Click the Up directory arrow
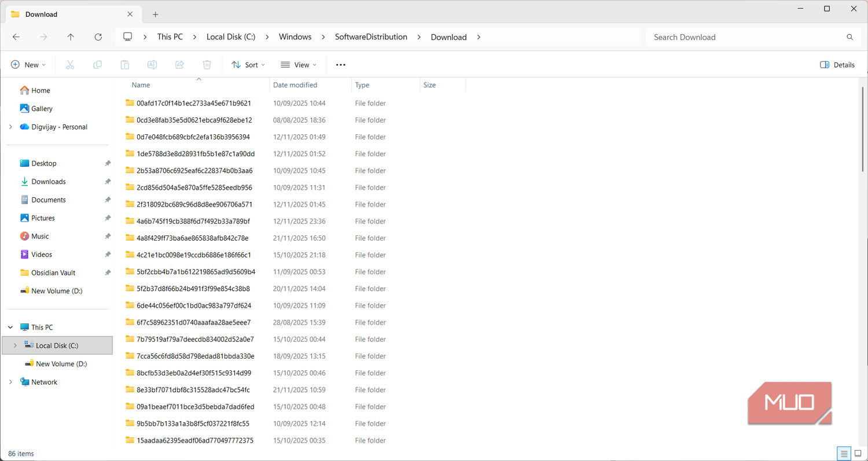The height and width of the screenshot is (461, 868). tap(71, 37)
